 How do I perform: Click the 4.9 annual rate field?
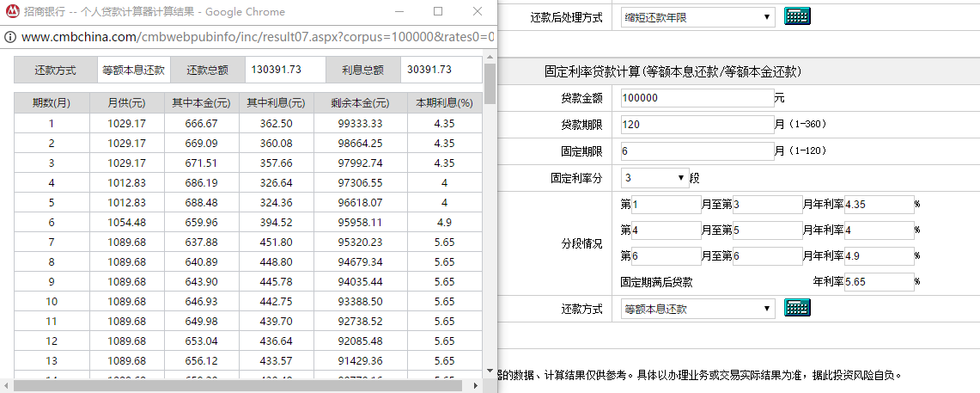[x=879, y=256]
